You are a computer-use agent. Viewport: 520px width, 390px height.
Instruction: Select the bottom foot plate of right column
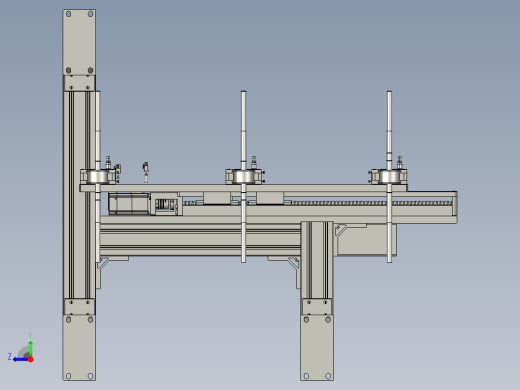pyautogui.click(x=317, y=347)
